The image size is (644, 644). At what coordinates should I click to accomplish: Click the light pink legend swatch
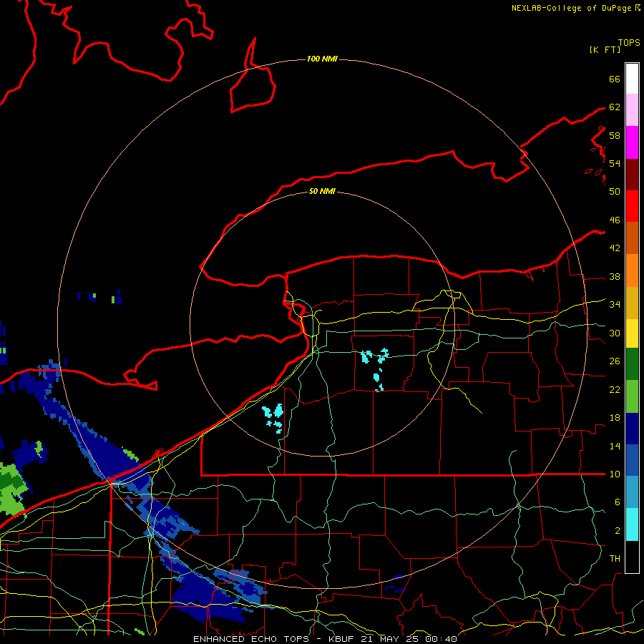632,110
